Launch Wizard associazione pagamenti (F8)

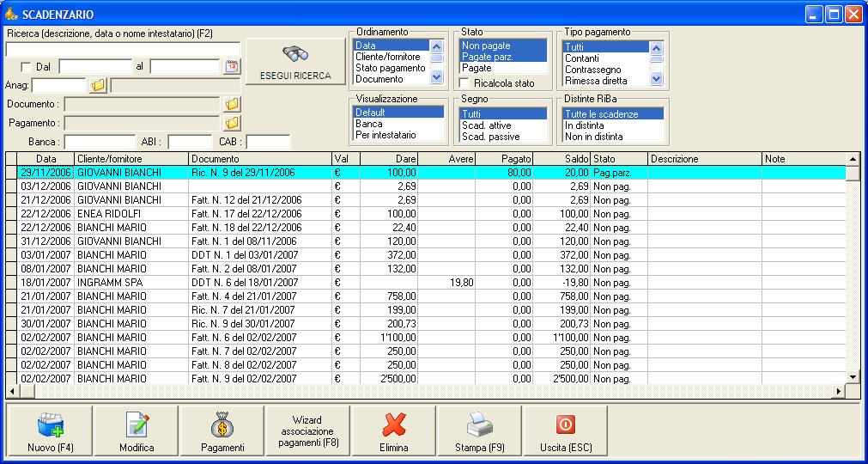[307, 430]
